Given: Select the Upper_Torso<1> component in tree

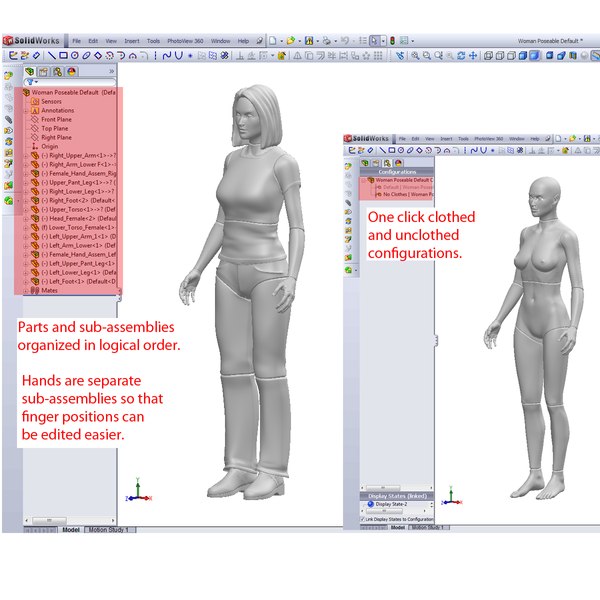Looking at the screenshot, I should pyautogui.click(x=73, y=210).
